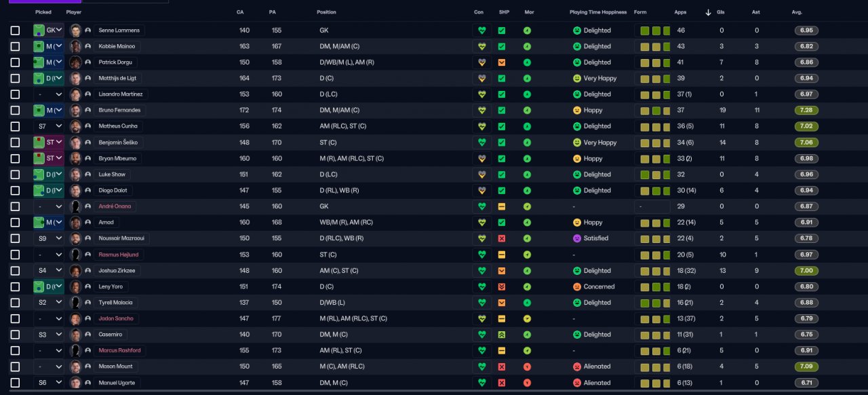Open Patrick Dorgu's picked position dropdown

coord(49,62)
